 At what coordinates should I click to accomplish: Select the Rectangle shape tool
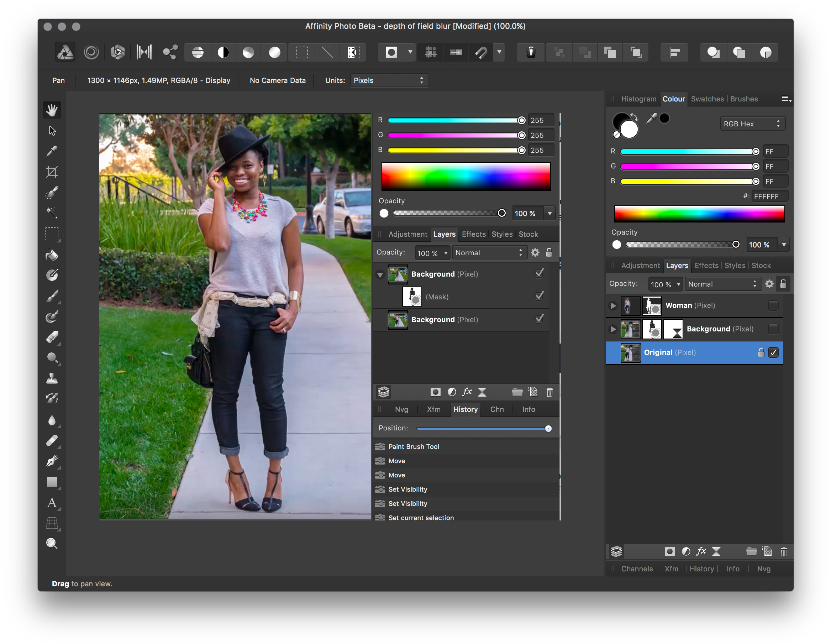click(x=52, y=482)
